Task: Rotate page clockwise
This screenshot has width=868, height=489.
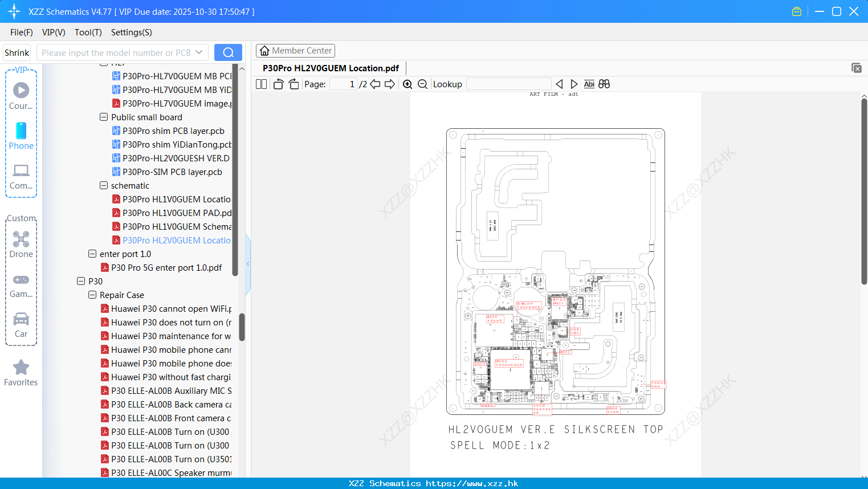Action: click(294, 84)
